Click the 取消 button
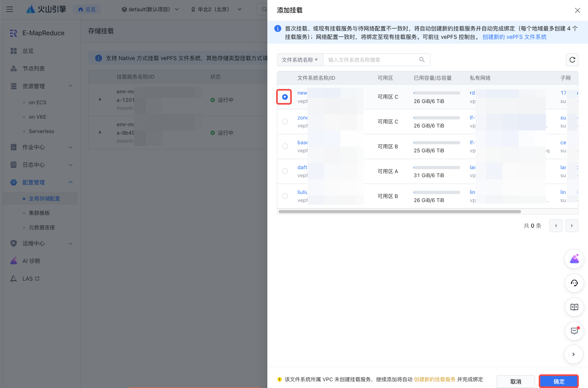 pos(516,382)
